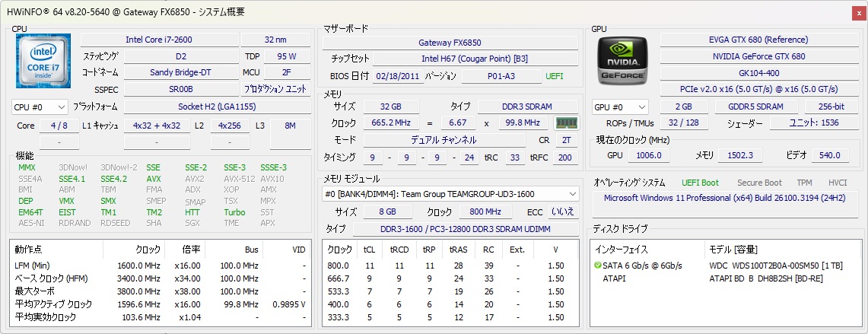This screenshot has width=868, height=334.
Task: Open the GPU #0 selector dropdown
Action: (620, 107)
